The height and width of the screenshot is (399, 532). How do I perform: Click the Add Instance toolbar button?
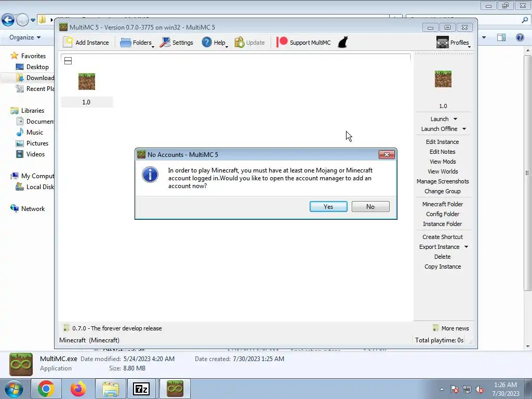pos(87,43)
